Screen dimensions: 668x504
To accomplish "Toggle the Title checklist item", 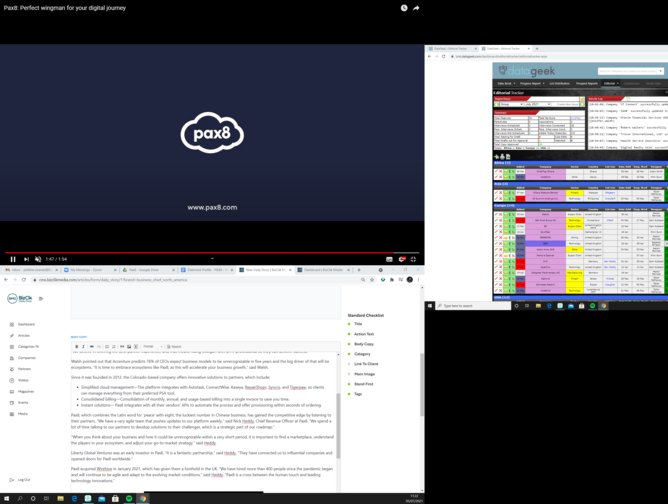I will pyautogui.click(x=357, y=324).
